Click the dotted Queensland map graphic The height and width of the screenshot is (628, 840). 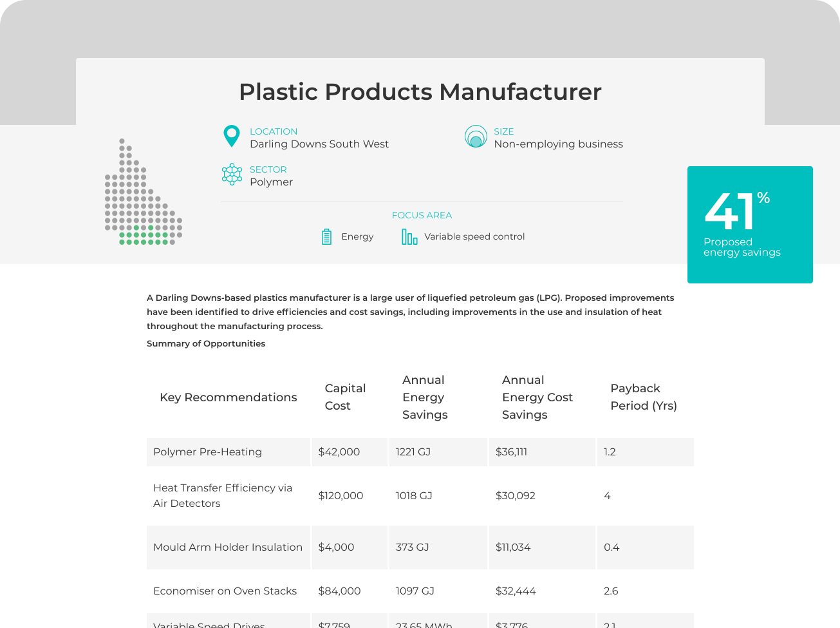coord(143,193)
